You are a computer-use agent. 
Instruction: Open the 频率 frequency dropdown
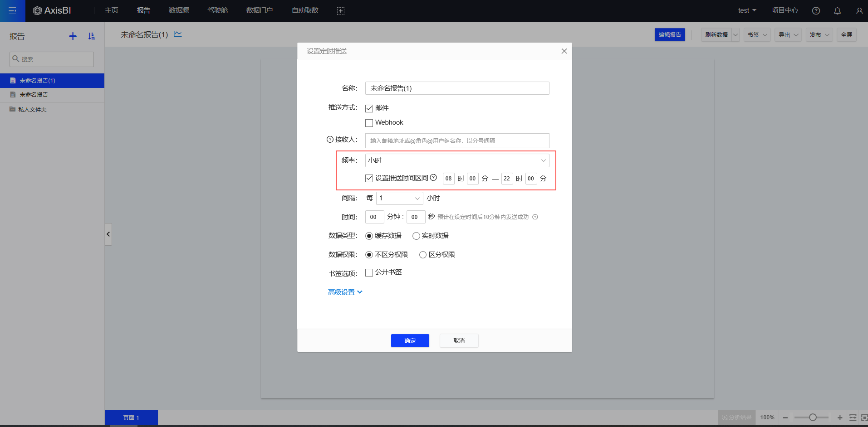point(457,160)
